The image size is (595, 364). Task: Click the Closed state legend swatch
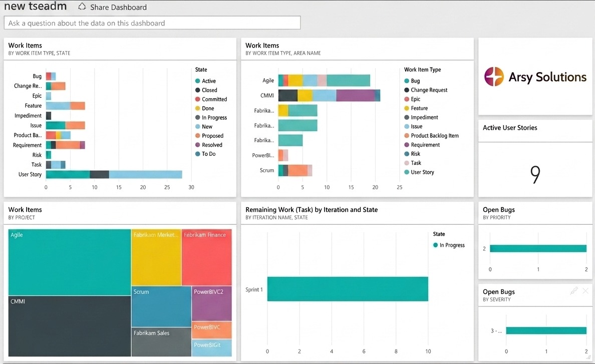click(x=198, y=90)
